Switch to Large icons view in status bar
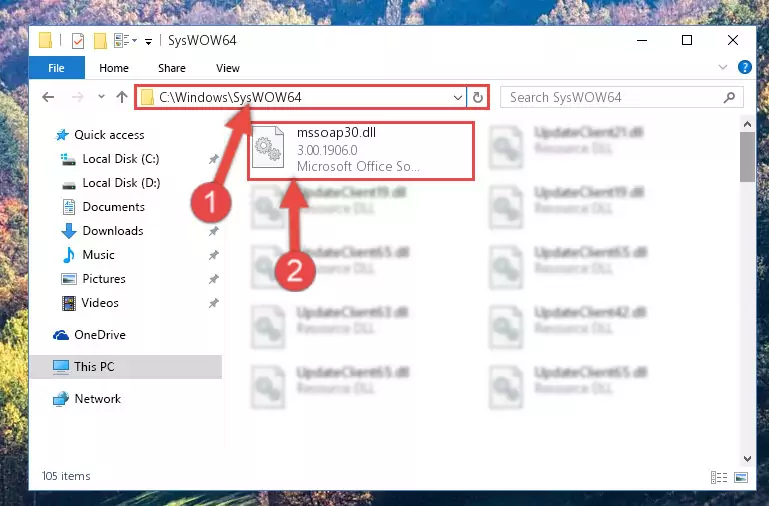 click(x=741, y=477)
